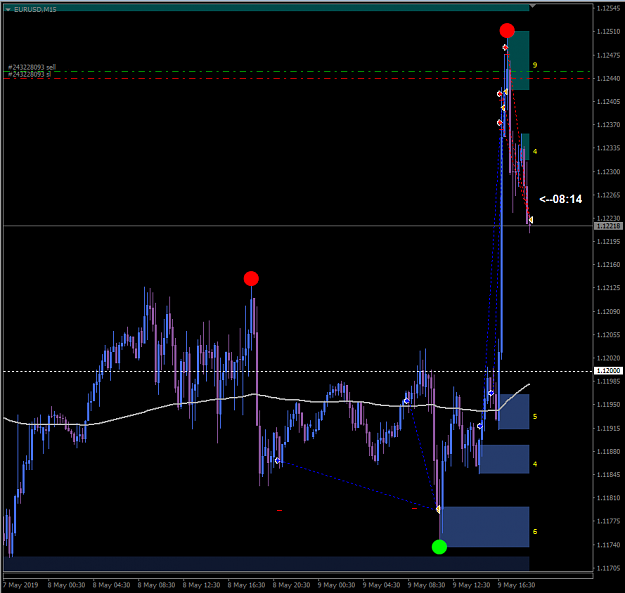625x593 pixels.
Task: Click the 9 May 04:30 time label
Action: coord(381,585)
